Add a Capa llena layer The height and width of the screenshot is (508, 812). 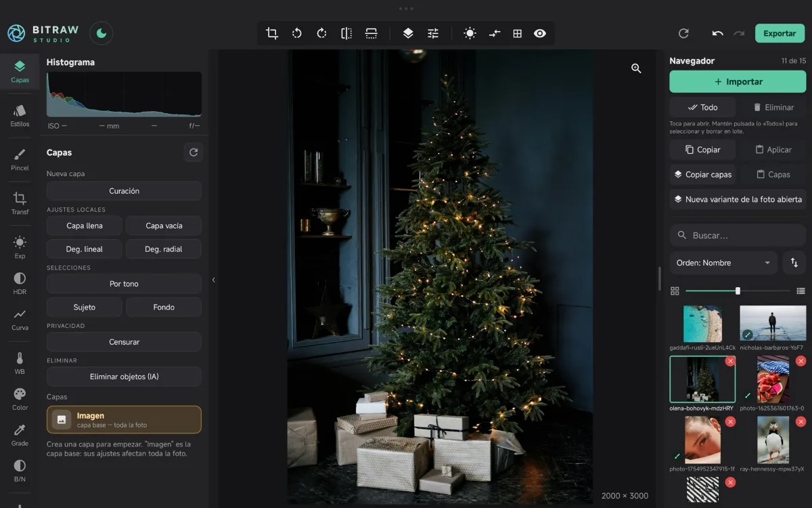point(85,226)
